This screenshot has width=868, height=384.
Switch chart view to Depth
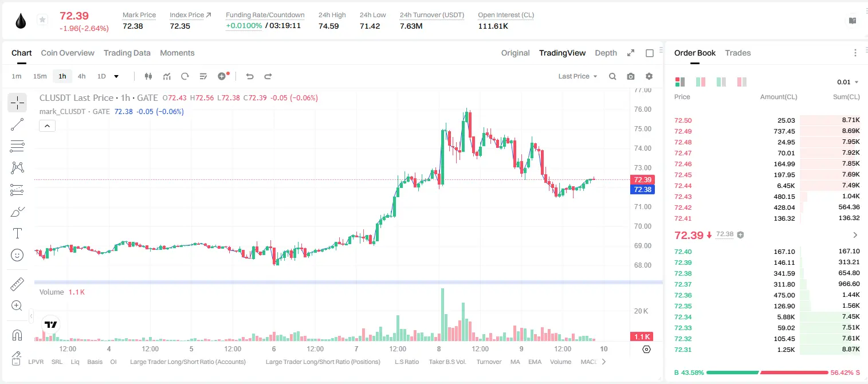click(606, 53)
